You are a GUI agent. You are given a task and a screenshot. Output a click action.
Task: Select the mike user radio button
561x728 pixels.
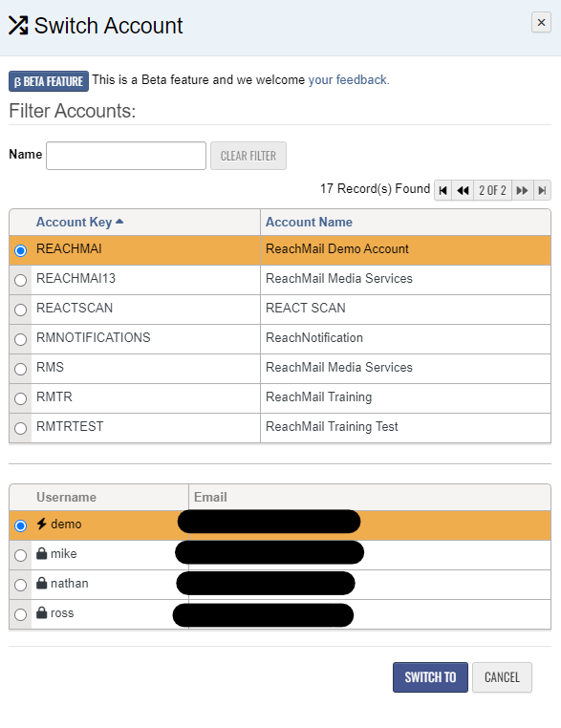[x=20, y=555]
